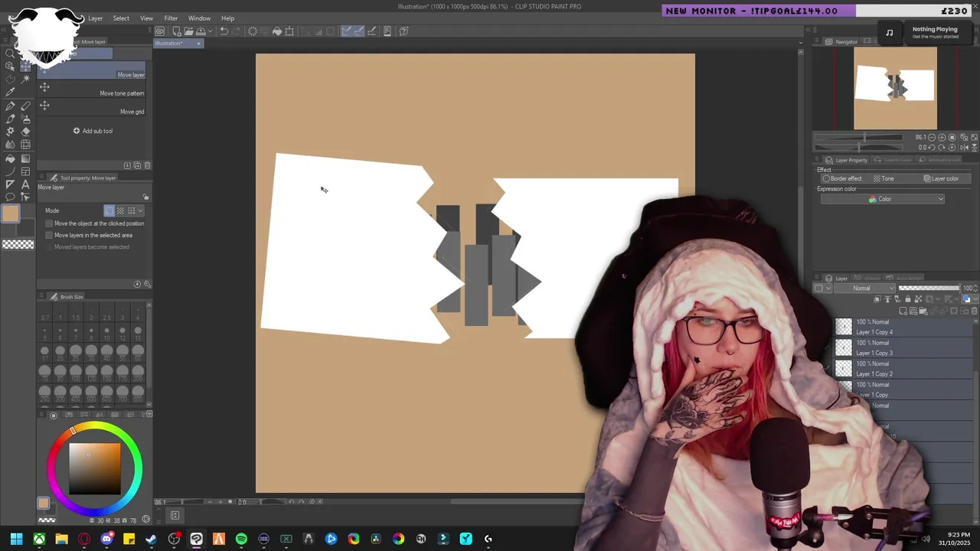The height and width of the screenshot is (551, 980).
Task: Select the Balloon tool
Action: (x=10, y=197)
